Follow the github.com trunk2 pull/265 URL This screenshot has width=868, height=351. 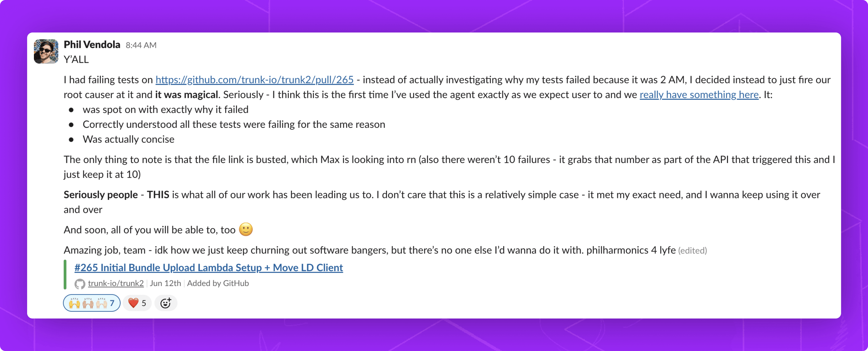coord(254,80)
